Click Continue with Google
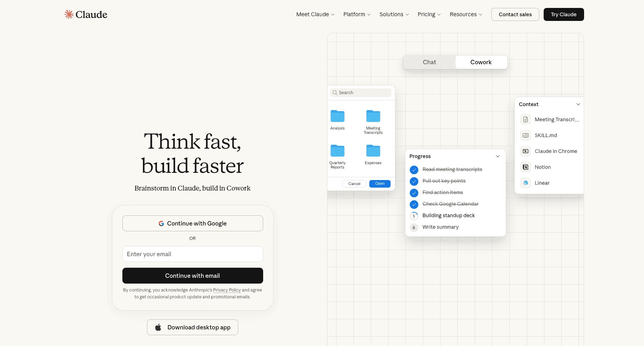The height and width of the screenshot is (346, 644). [x=193, y=223]
